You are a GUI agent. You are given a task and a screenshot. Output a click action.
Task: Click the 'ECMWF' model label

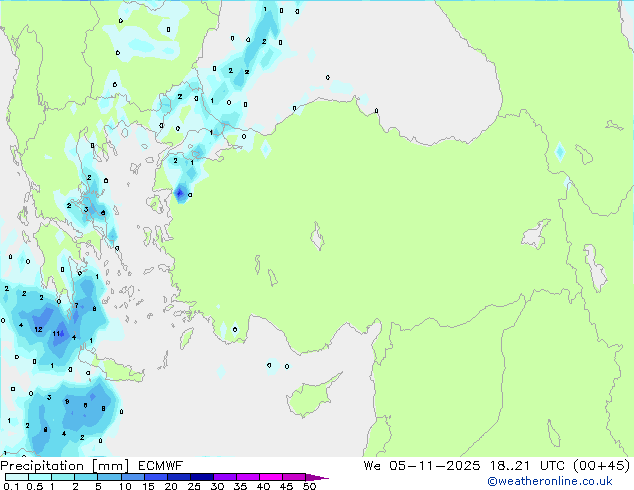pos(161,466)
